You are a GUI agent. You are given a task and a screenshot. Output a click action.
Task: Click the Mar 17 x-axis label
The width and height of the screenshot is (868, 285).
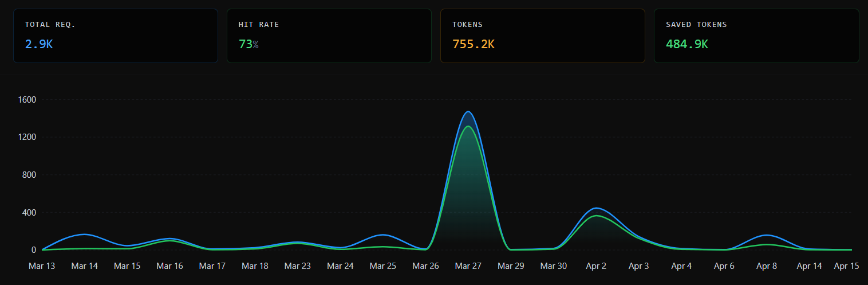212,266
